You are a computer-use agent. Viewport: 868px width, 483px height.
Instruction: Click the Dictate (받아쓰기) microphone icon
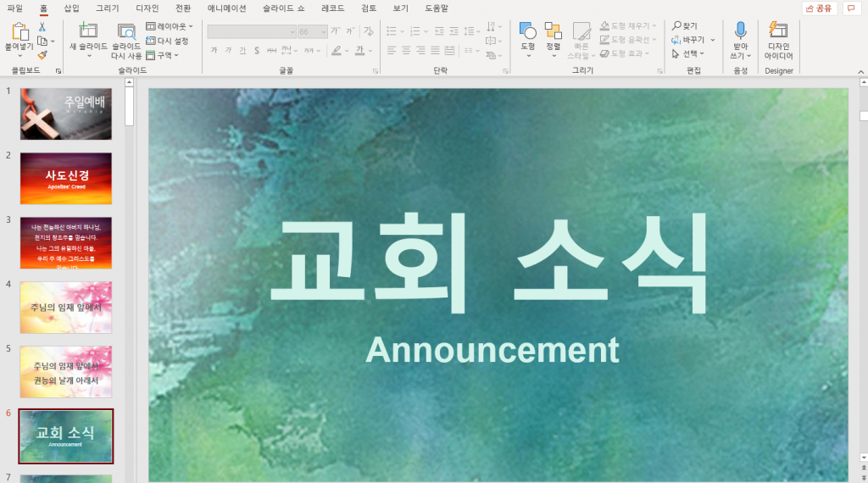pyautogui.click(x=741, y=31)
